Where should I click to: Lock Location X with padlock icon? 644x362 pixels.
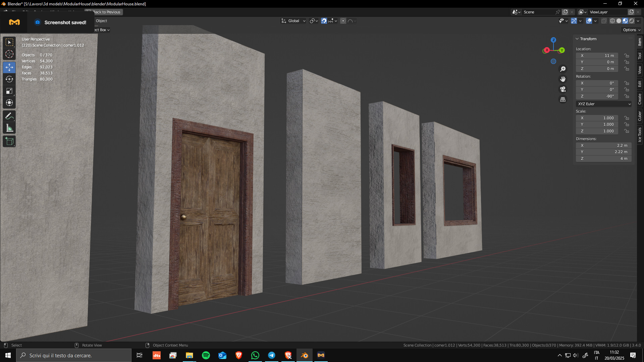(x=627, y=56)
